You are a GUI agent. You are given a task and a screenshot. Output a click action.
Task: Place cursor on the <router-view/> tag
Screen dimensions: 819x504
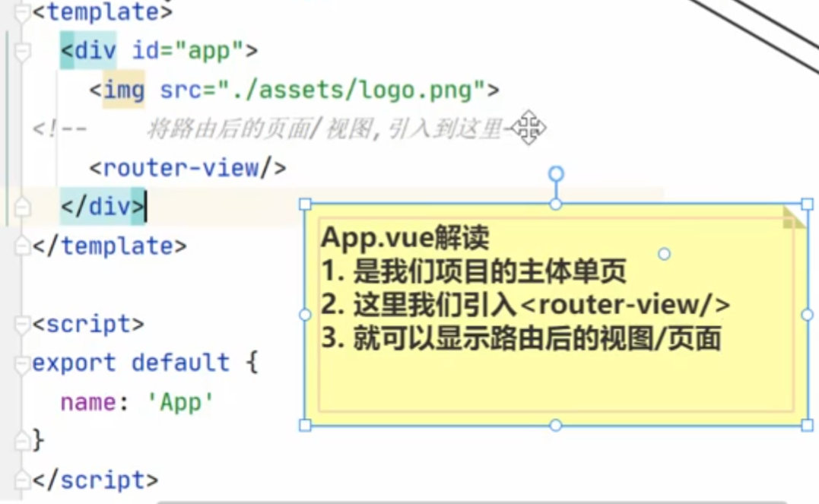[x=187, y=167]
